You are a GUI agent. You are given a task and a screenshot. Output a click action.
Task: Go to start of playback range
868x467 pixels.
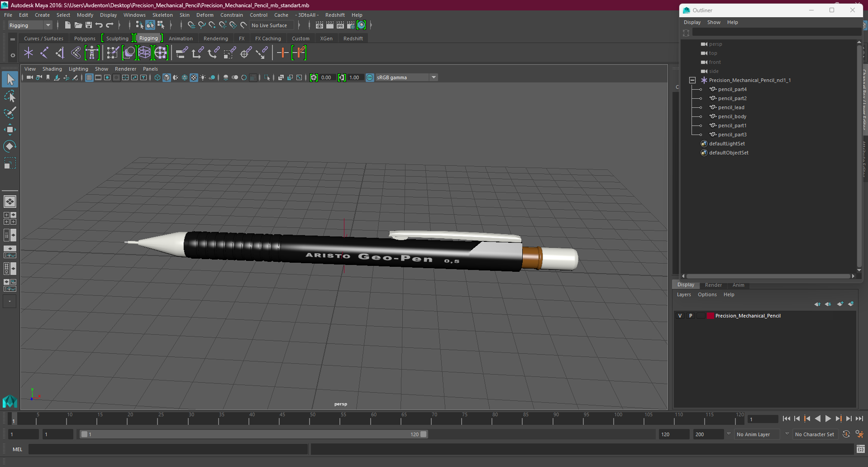[787, 419]
